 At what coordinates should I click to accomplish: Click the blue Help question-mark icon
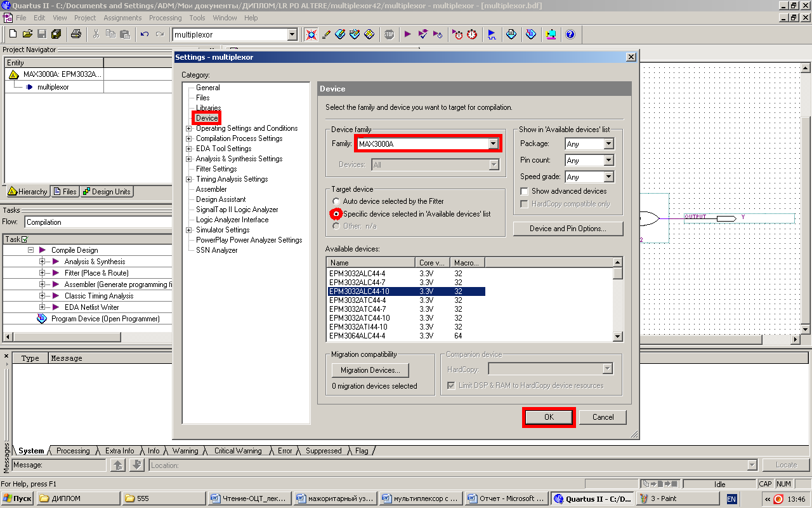tap(570, 34)
